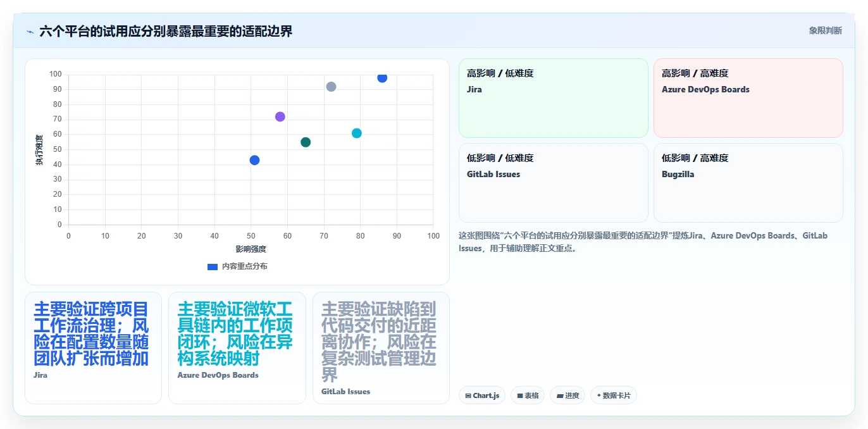Click the blue scatter point at the chart's top edge
The height and width of the screenshot is (429, 868).
point(382,78)
